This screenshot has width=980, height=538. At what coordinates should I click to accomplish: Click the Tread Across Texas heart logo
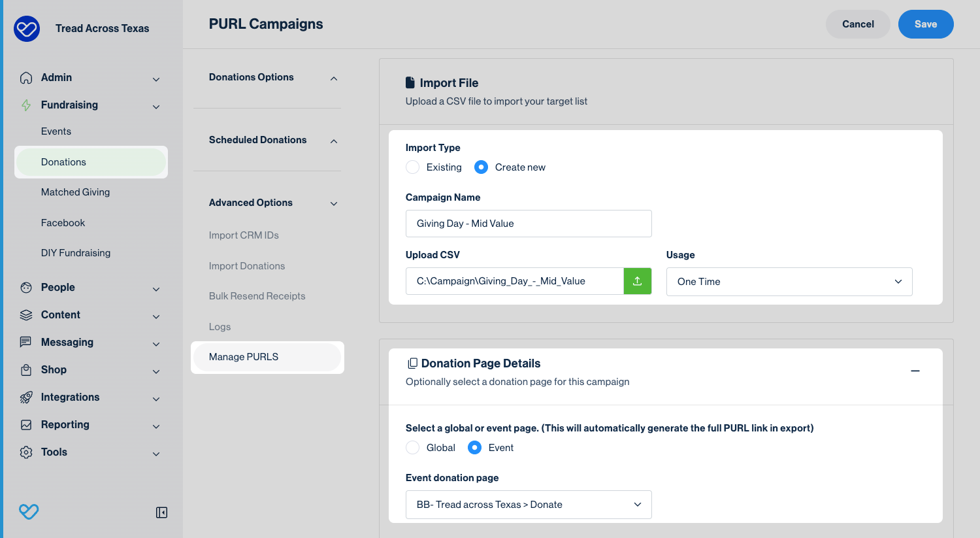27,29
